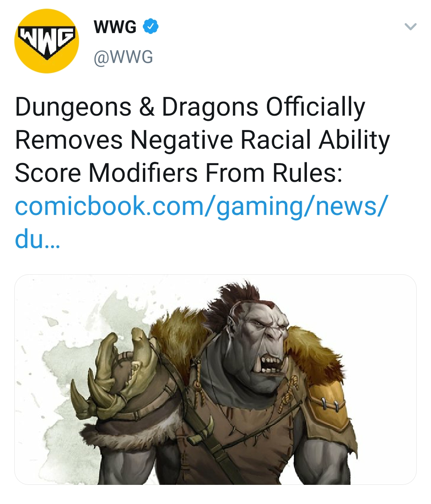Screen dimensions: 431x504
Task: Tap the orc's tusked open mouth
Action: point(271,364)
